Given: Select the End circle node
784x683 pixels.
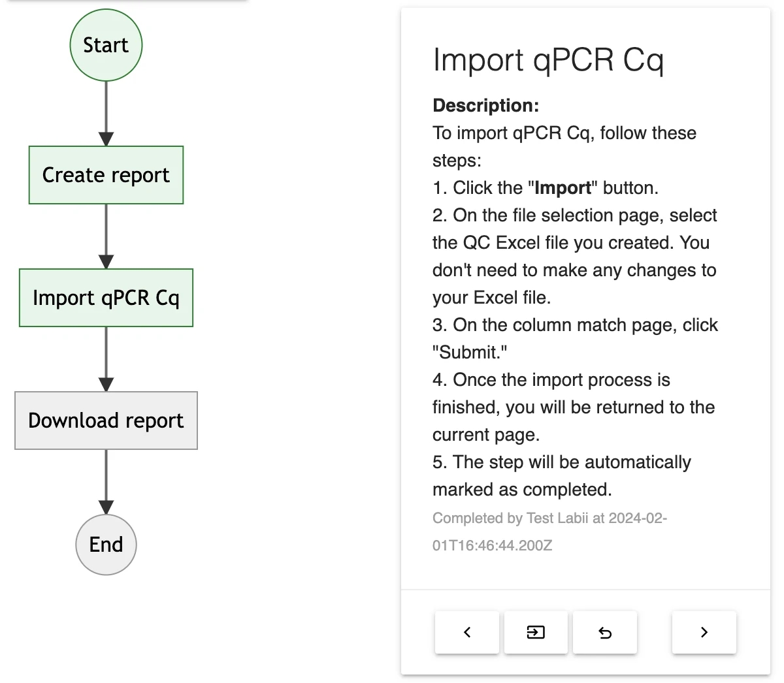Looking at the screenshot, I should [106, 545].
